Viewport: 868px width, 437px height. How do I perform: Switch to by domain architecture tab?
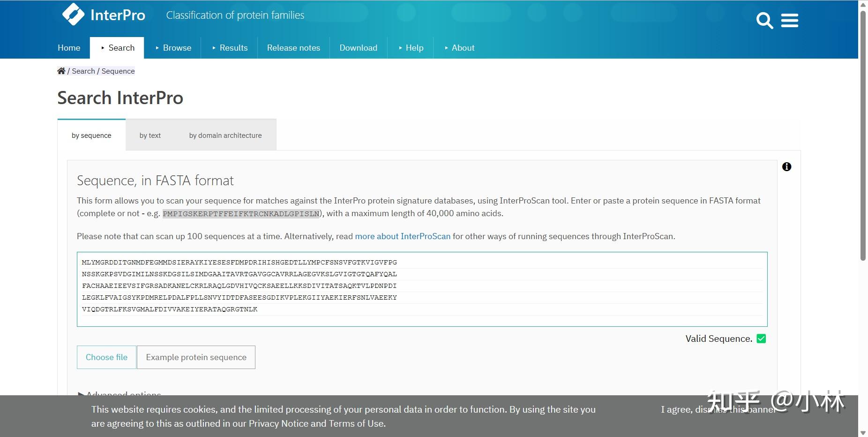pos(225,136)
